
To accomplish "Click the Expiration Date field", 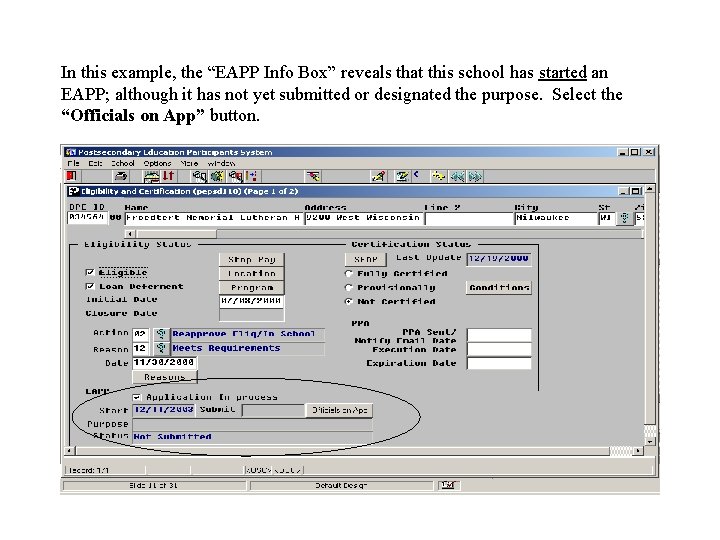I will coord(499,363).
